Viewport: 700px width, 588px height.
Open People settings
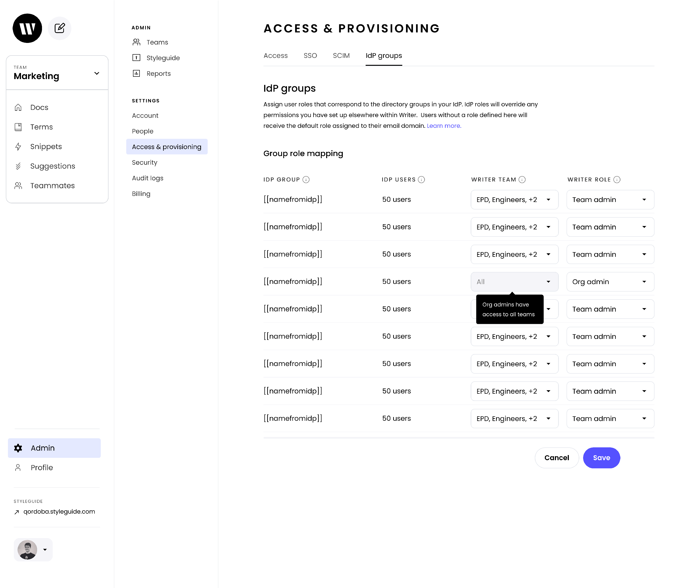(143, 131)
